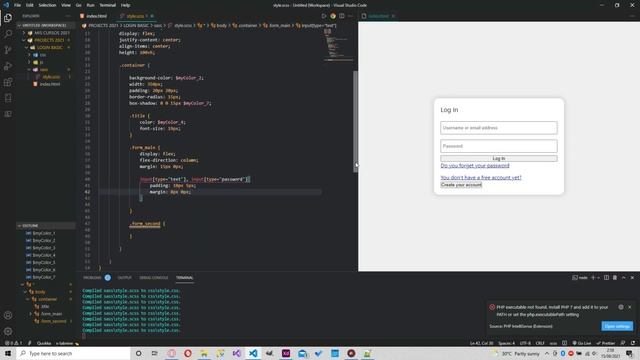Screen dimensions: 640x360
Task: Open the File menu
Action: 18,5
